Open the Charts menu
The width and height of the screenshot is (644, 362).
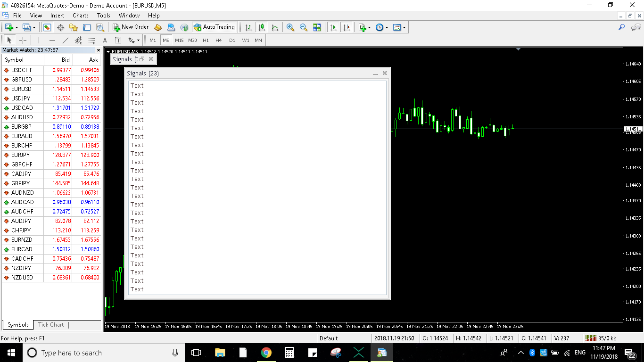pyautogui.click(x=80, y=16)
